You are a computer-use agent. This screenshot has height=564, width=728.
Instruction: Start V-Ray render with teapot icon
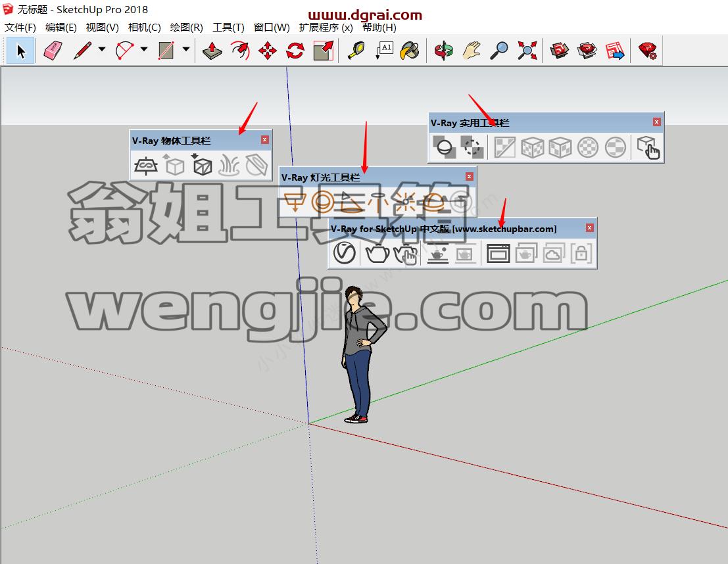(x=377, y=254)
